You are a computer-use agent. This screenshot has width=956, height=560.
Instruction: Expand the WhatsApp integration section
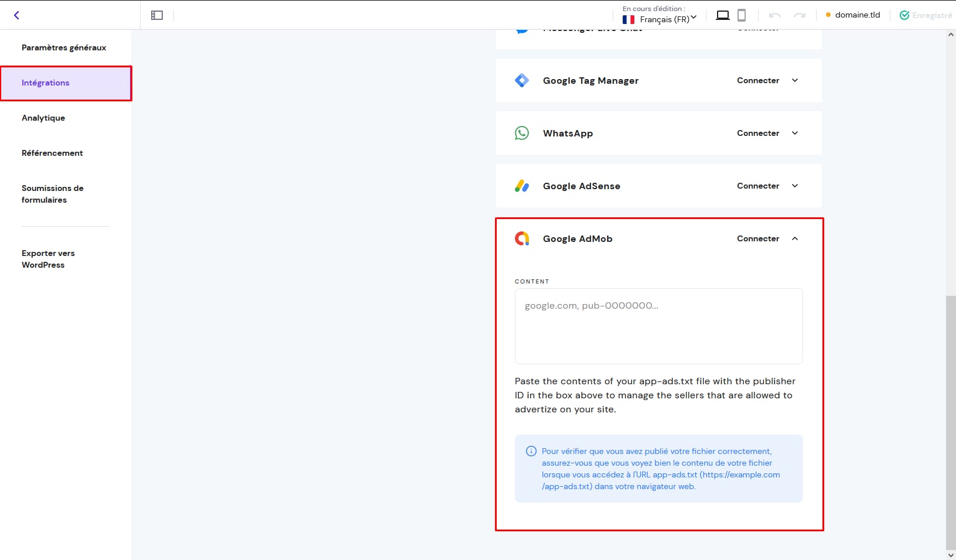click(x=795, y=133)
